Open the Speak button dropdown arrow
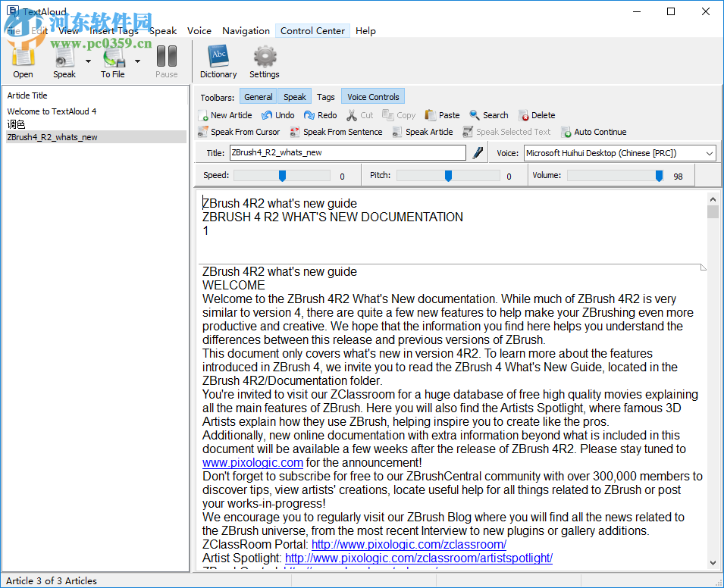The height and width of the screenshot is (588, 724). coord(87,61)
